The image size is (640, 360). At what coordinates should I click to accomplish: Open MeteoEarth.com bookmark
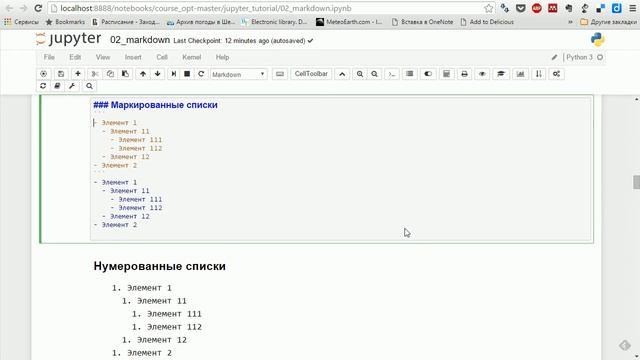[349, 22]
